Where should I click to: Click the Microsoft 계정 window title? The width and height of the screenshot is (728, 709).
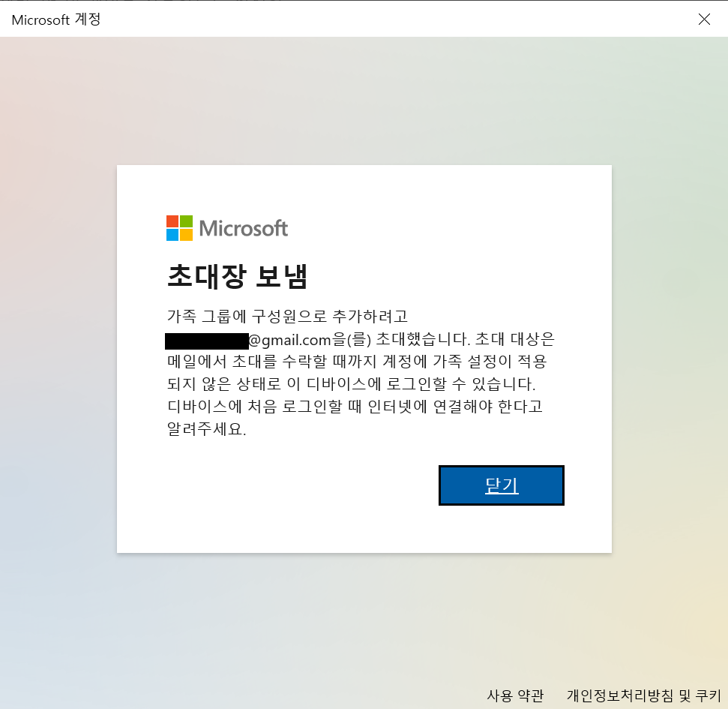[x=56, y=20]
